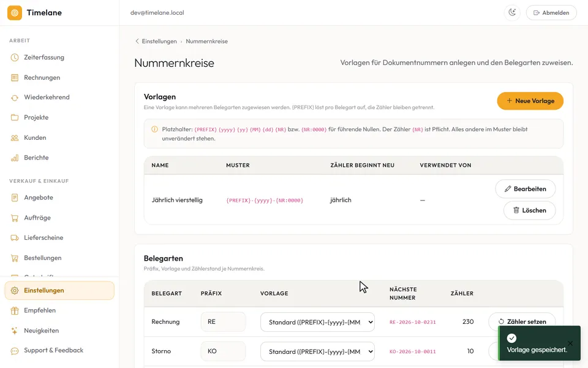Open Berichte from the sidebar

coord(36,158)
